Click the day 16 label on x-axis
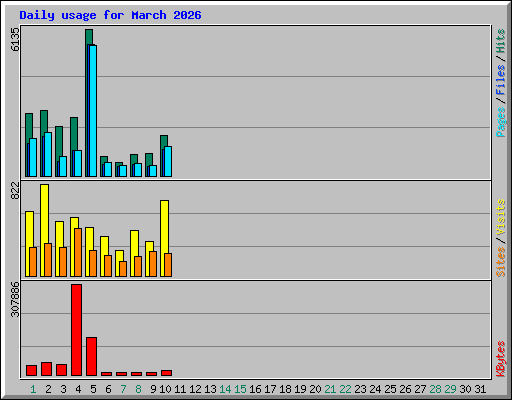Viewport: 512px width, 400px height. 255,389
